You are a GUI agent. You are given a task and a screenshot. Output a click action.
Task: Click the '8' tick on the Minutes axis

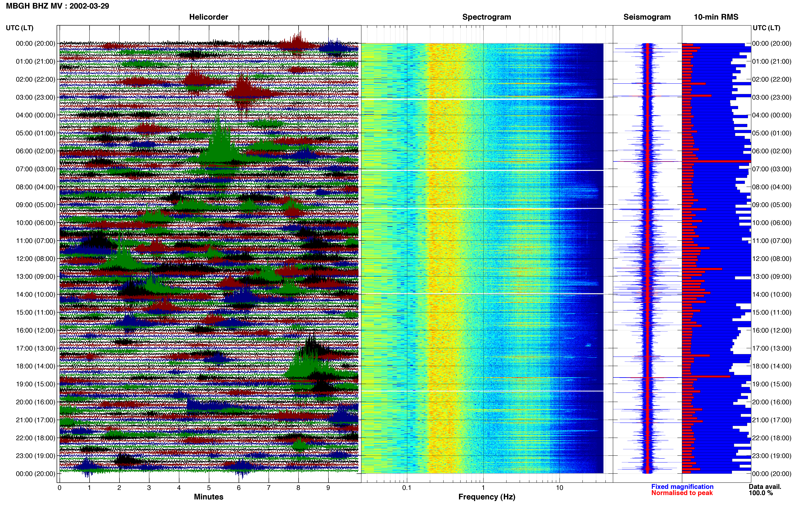[298, 488]
